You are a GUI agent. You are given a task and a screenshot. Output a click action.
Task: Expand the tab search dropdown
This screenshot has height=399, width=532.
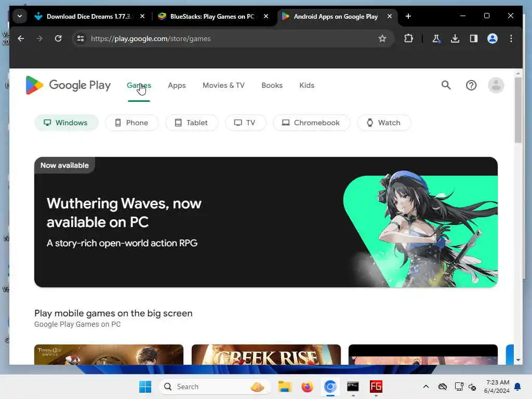click(20, 16)
